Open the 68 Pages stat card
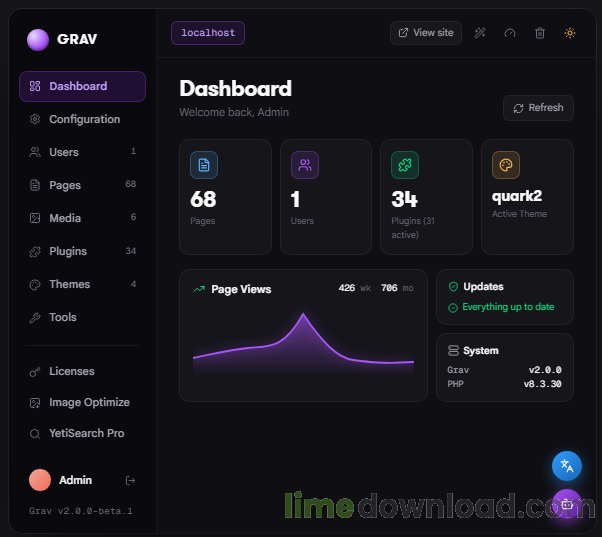The width and height of the screenshot is (602, 537). click(225, 197)
